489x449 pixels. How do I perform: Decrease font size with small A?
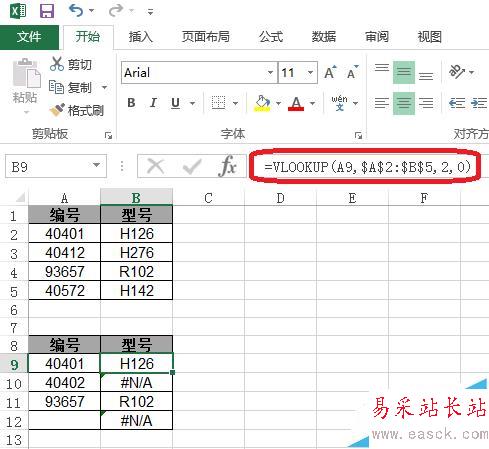(x=352, y=72)
